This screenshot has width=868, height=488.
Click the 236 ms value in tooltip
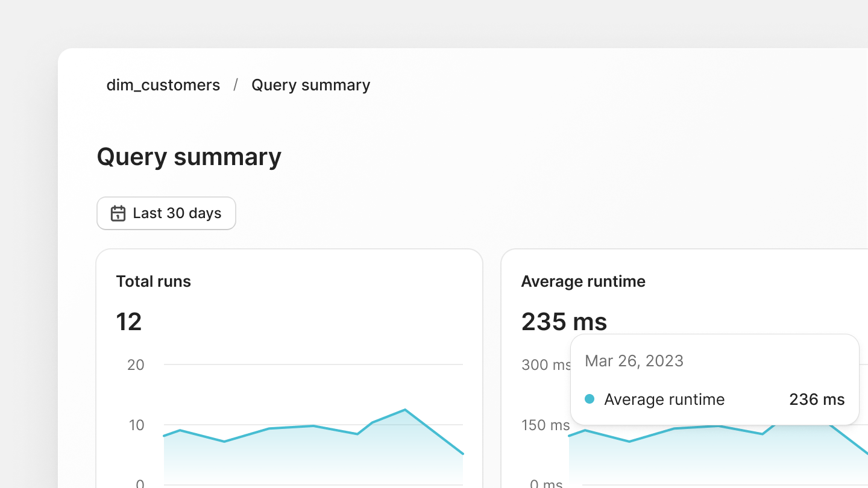click(817, 399)
